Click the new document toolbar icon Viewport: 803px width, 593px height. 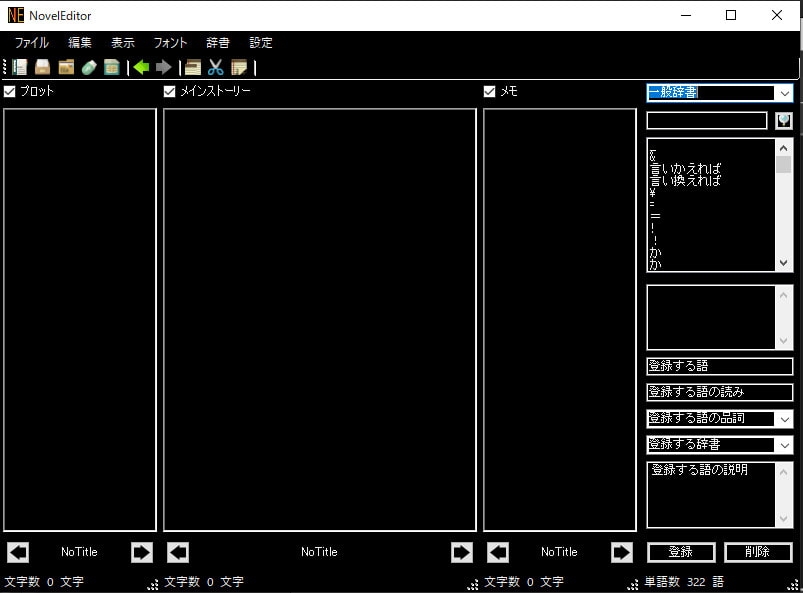coord(20,67)
